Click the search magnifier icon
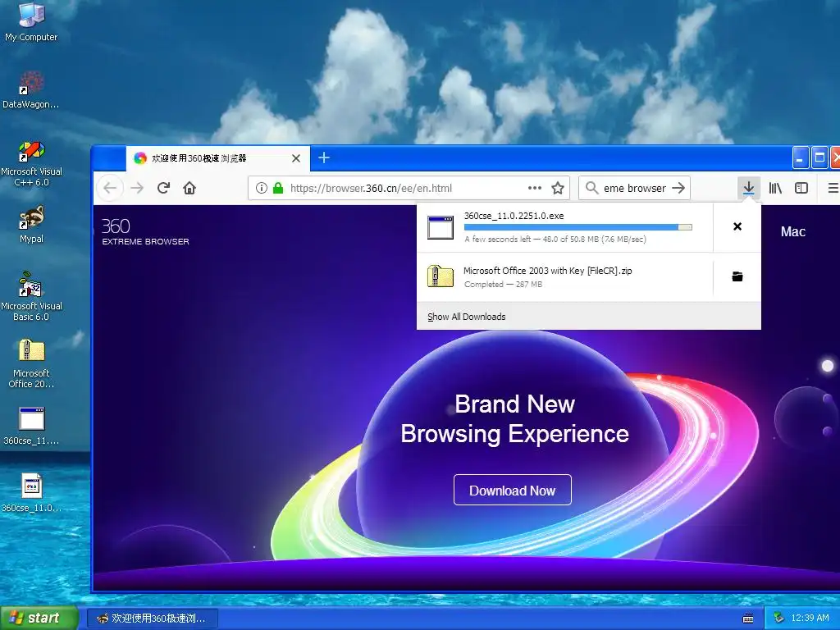 (x=591, y=188)
